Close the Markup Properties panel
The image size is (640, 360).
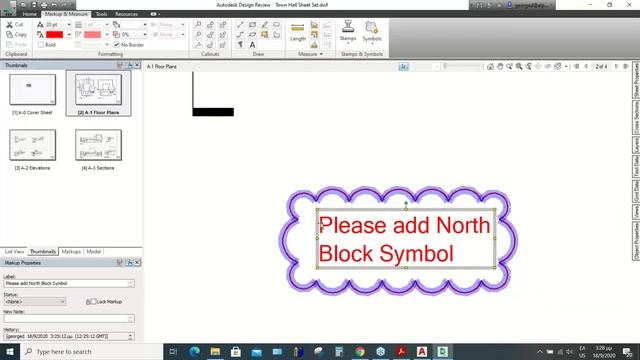(137, 263)
